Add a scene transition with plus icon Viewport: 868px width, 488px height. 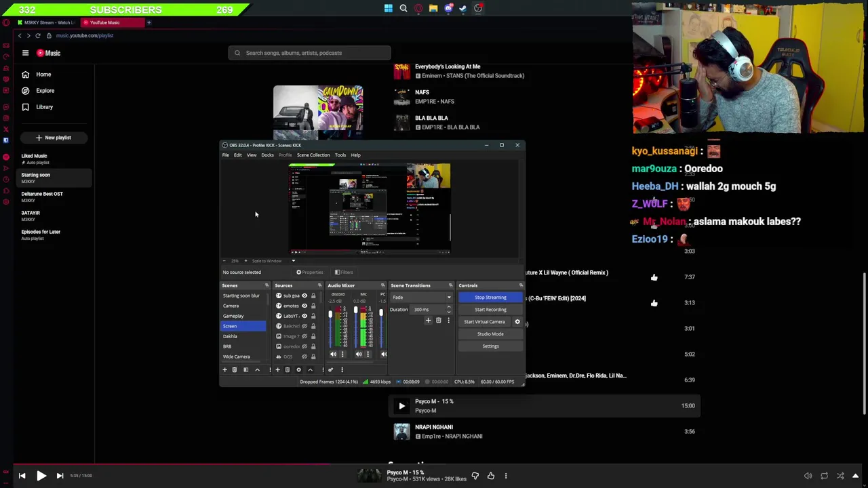tap(428, 321)
